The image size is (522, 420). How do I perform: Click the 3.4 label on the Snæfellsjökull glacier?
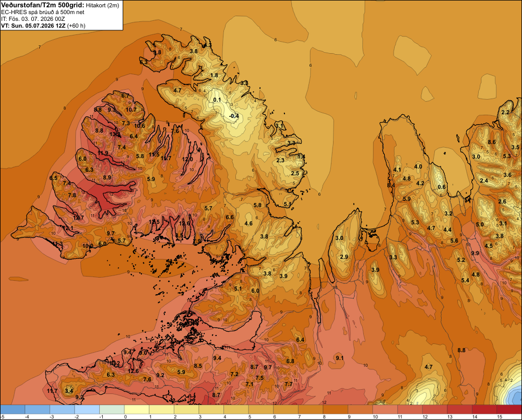pyautogui.click(x=69, y=391)
